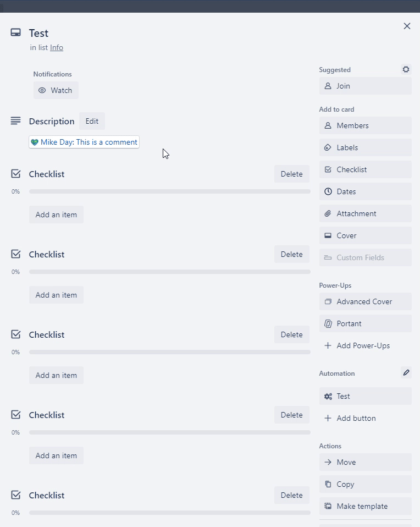The height and width of the screenshot is (527, 420).
Task: Click the card icon beside the Test title
Action: [15, 32]
